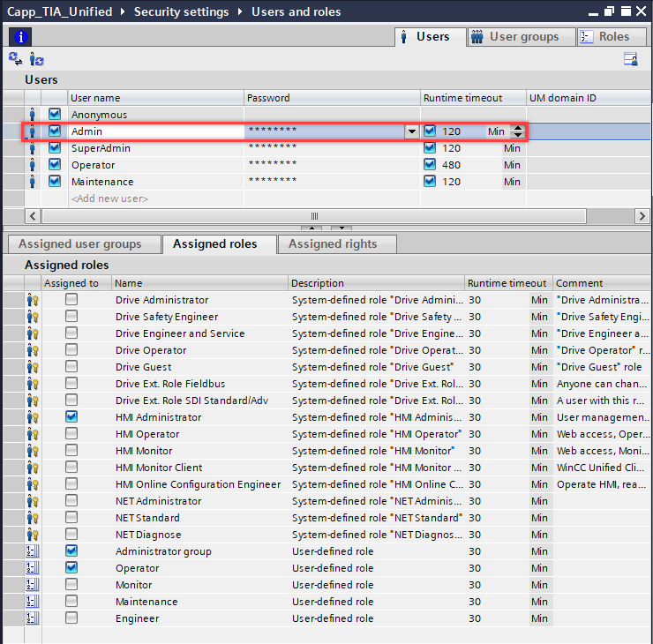The width and height of the screenshot is (653, 644).
Task: Toggle the Operator user's runtime timeout checkbox
Action: tap(430, 165)
